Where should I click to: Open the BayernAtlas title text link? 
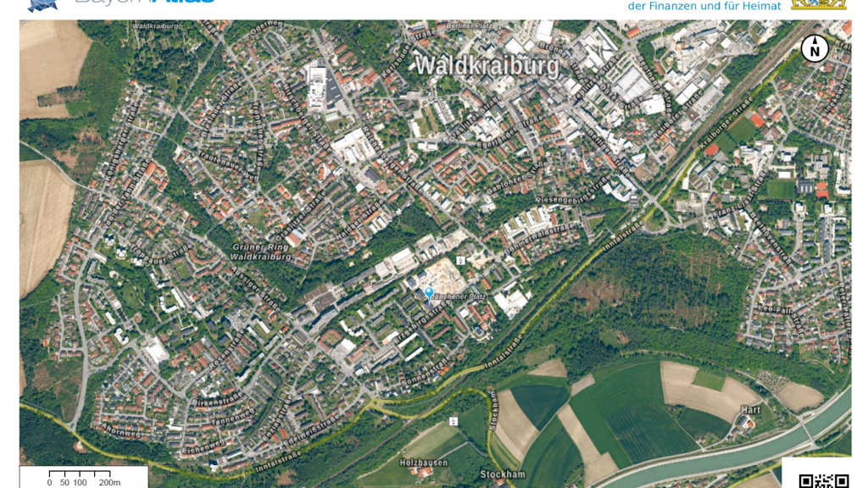click(144, 3)
